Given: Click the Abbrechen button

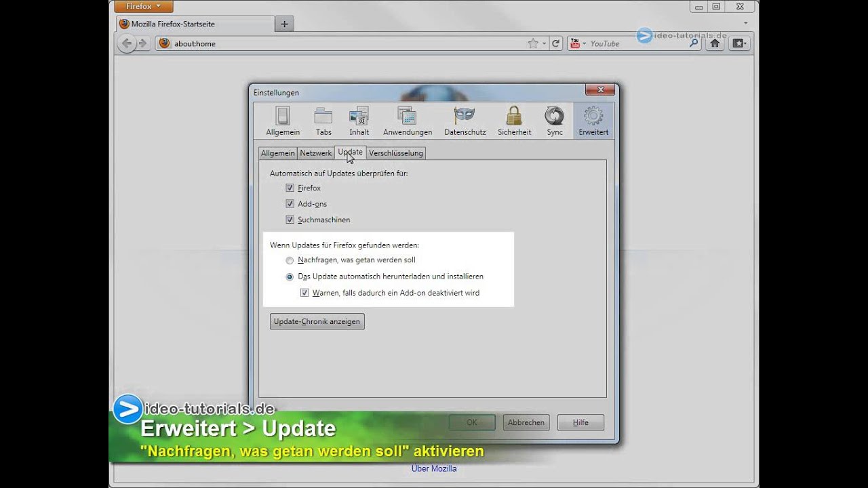Looking at the screenshot, I should [x=526, y=422].
